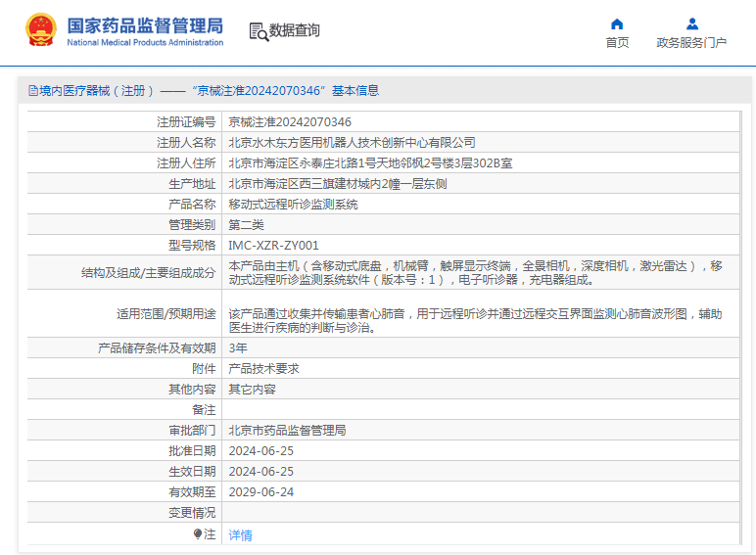Click the 产品名称 label
Screen dimensions: 756x555
point(192,205)
